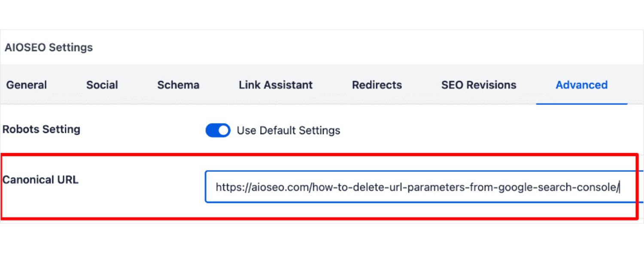This screenshot has height=258, width=644.
Task: Click the "Robots Setting" label
Action: click(x=42, y=129)
